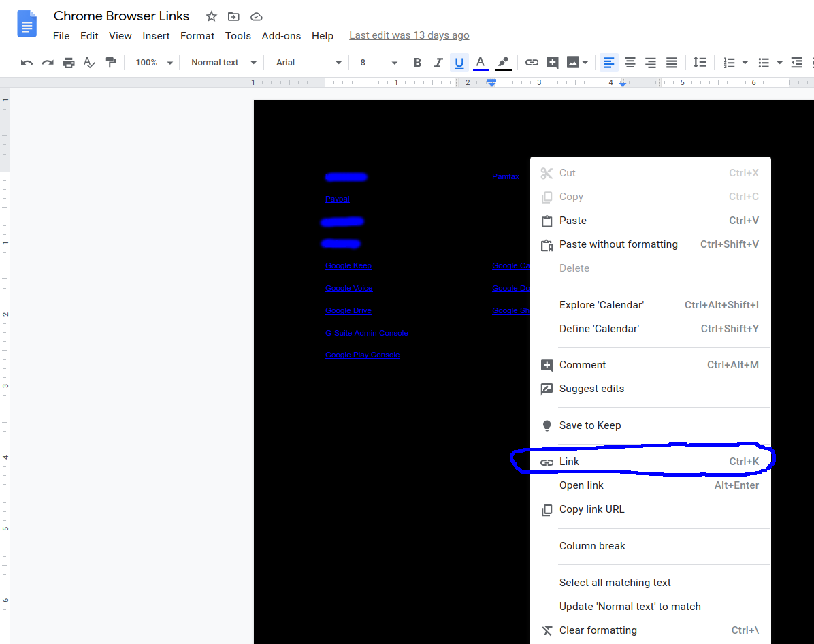
Task: Click the Print icon
Action: (x=69, y=63)
